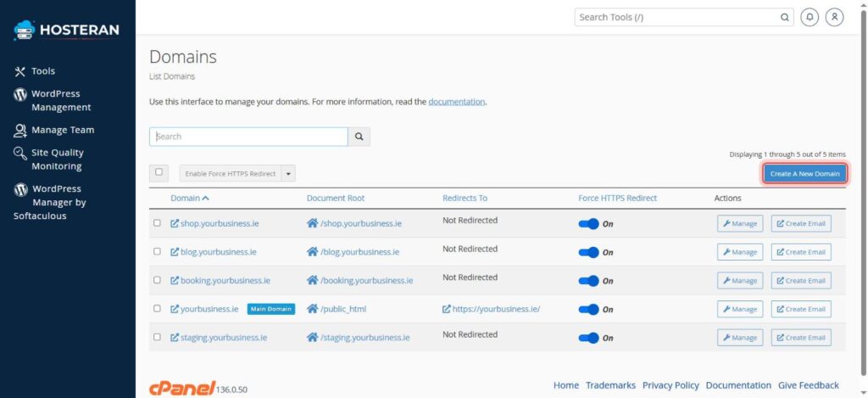Viewport: 868px width, 398px height.
Task: Click Manage for staging.yourbusiness.ie
Action: click(740, 338)
